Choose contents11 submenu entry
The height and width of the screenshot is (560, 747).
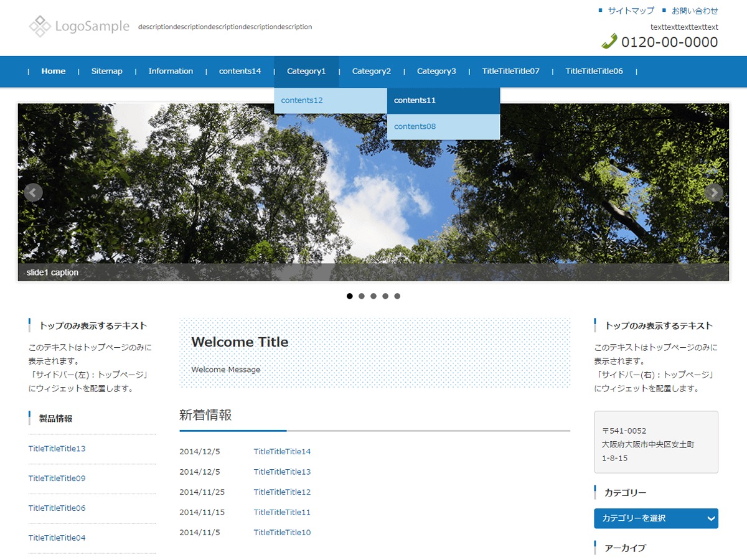coord(443,100)
